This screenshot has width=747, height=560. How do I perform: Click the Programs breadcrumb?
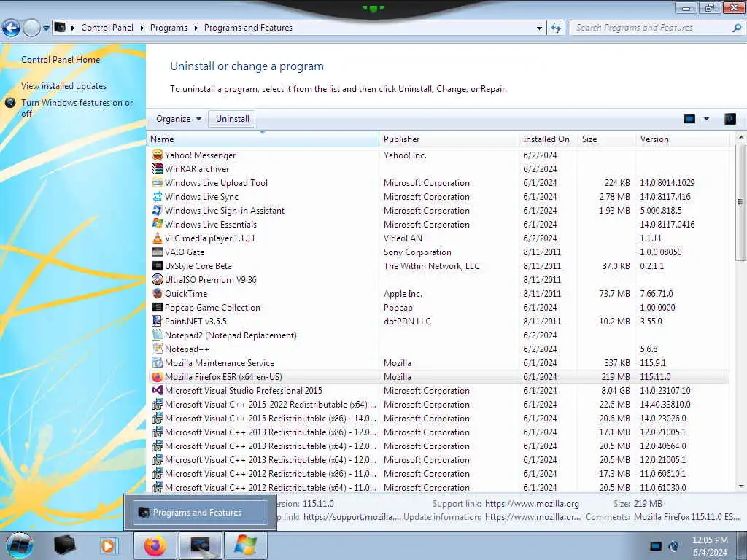[169, 28]
